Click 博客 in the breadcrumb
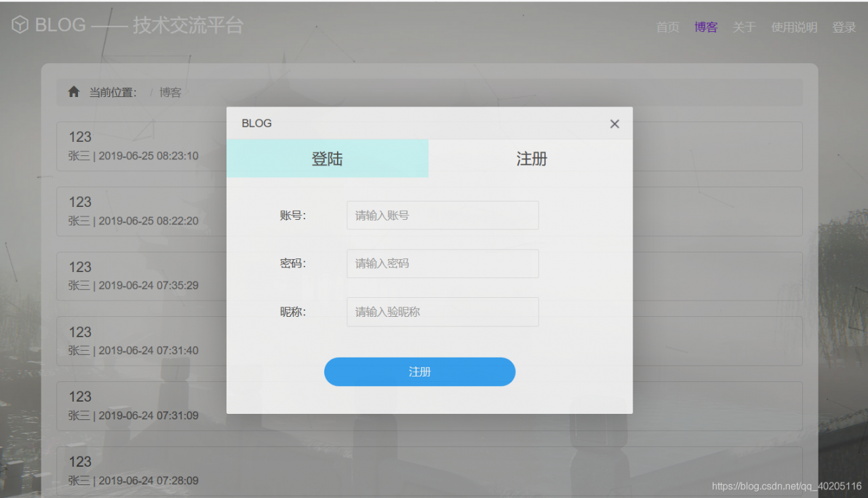 tap(170, 92)
